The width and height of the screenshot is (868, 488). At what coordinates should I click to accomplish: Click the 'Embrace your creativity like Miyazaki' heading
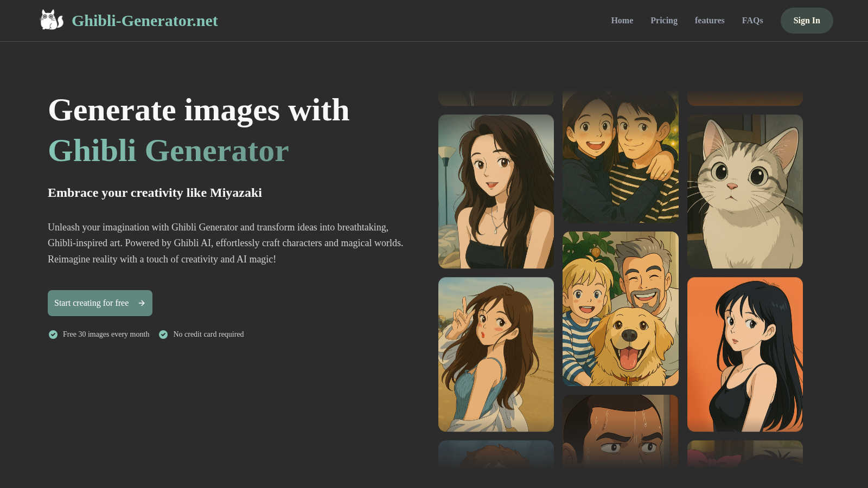coord(155,192)
